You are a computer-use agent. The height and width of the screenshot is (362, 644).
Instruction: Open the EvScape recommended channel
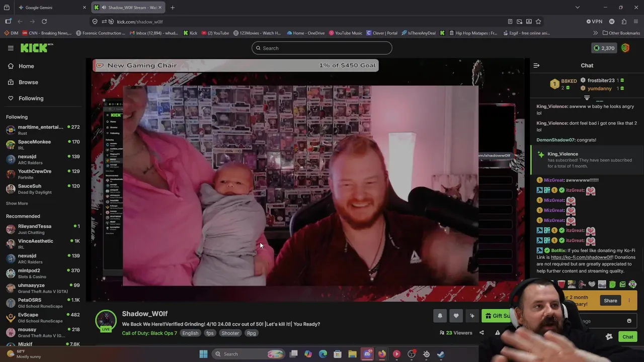pos(43,317)
